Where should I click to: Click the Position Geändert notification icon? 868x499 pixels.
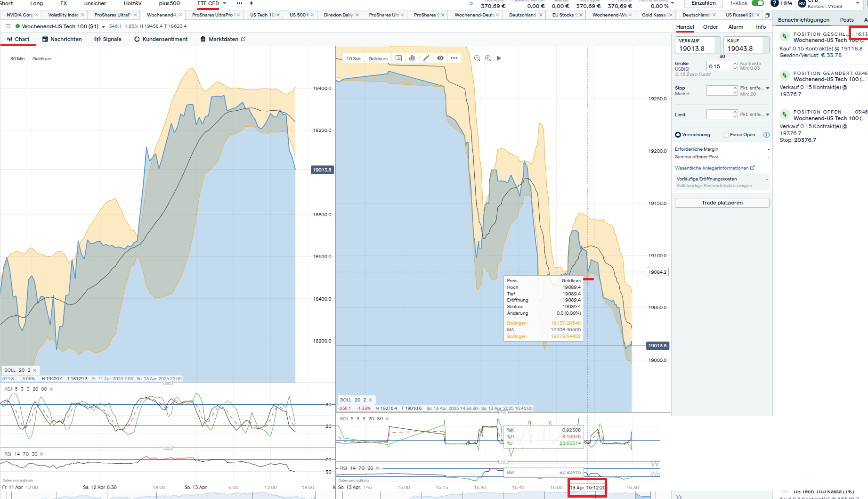pyautogui.click(x=785, y=75)
